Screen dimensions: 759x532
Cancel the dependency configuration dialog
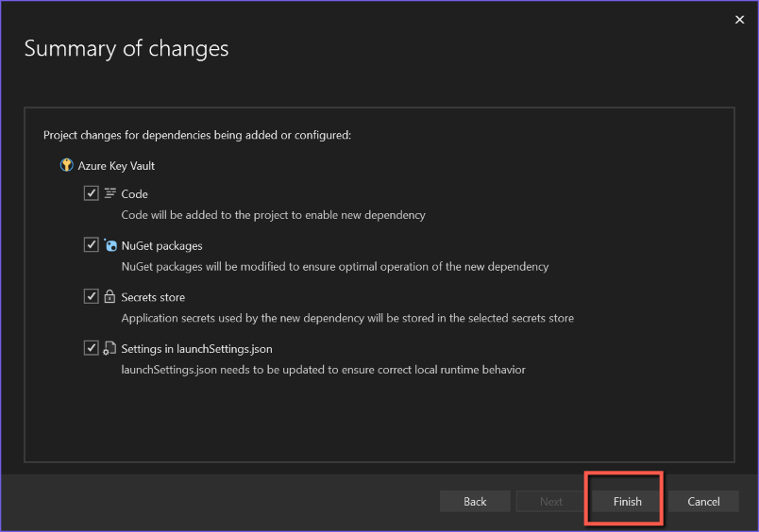coord(703,501)
